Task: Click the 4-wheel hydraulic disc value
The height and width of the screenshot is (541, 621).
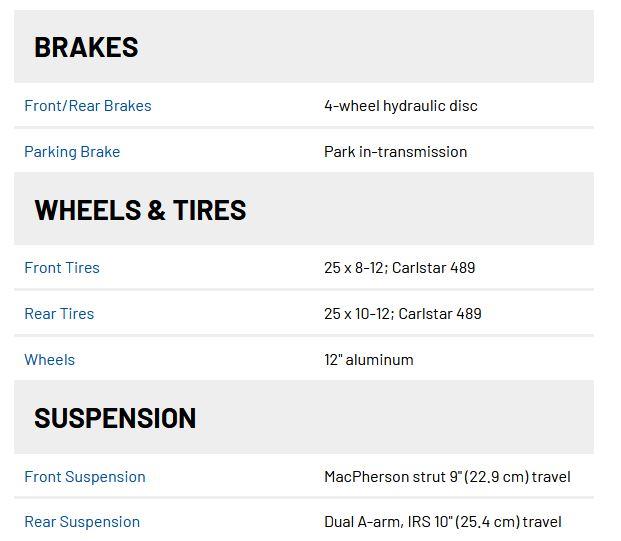Action: coord(401,106)
